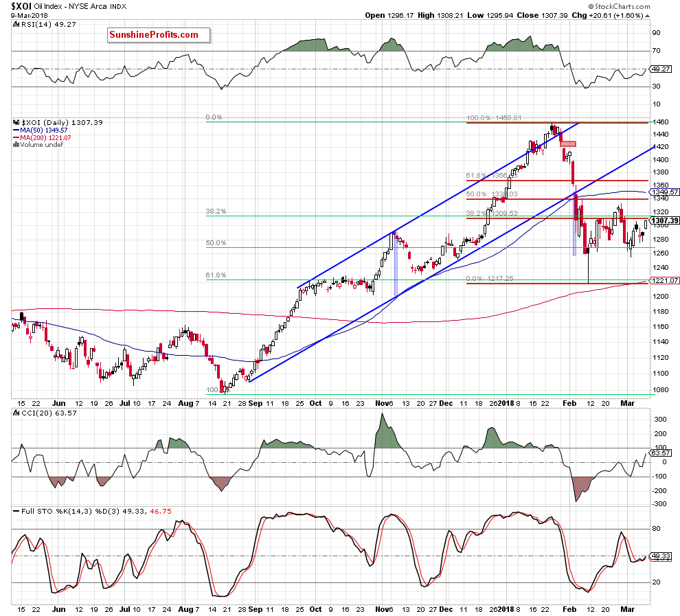Click the RSI(14) 49.27 indicator label
This screenshot has width=680, height=616.
point(44,25)
